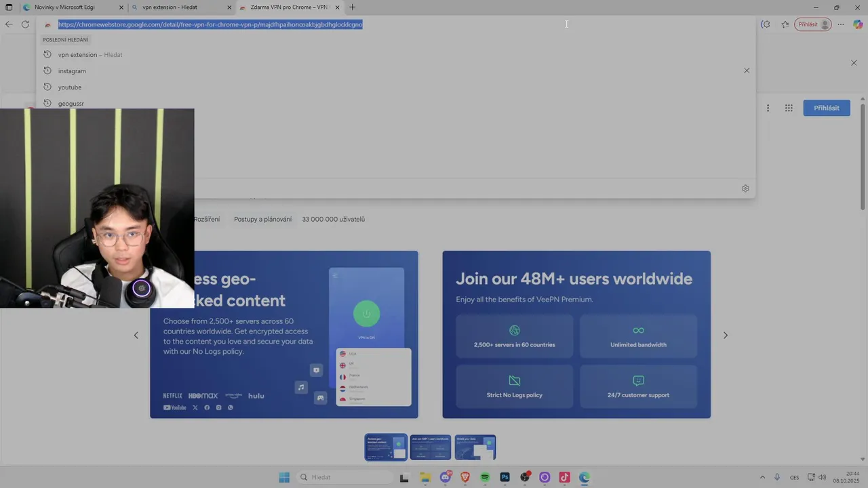This screenshot has width=868, height=488.
Task: Choose 'vpn extension' search suggestion
Action: coord(395,54)
